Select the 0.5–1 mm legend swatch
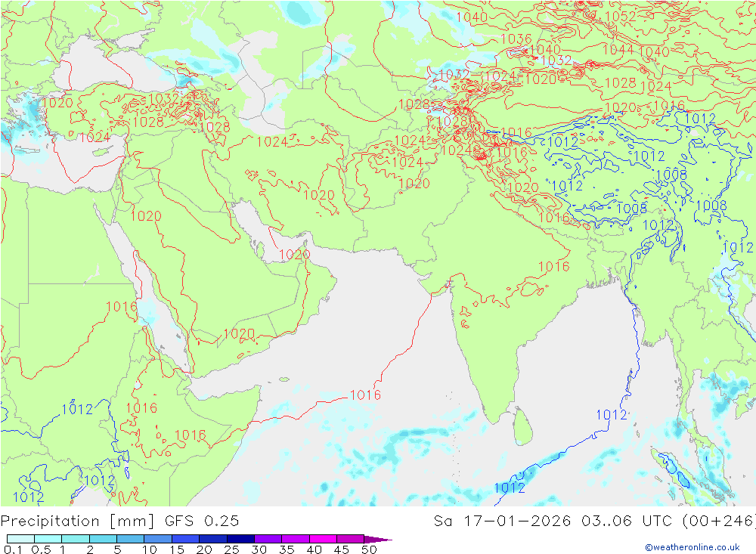 tap(48, 539)
